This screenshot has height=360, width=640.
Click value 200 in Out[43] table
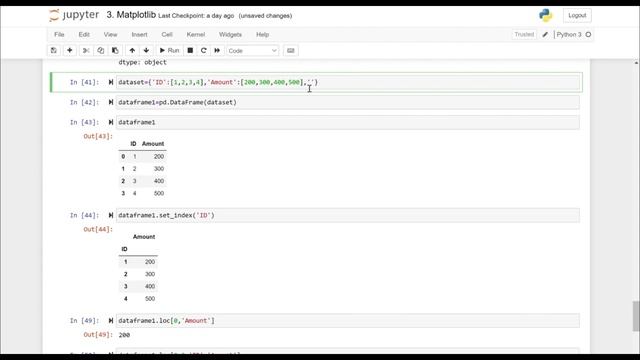pyautogui.click(x=159, y=156)
